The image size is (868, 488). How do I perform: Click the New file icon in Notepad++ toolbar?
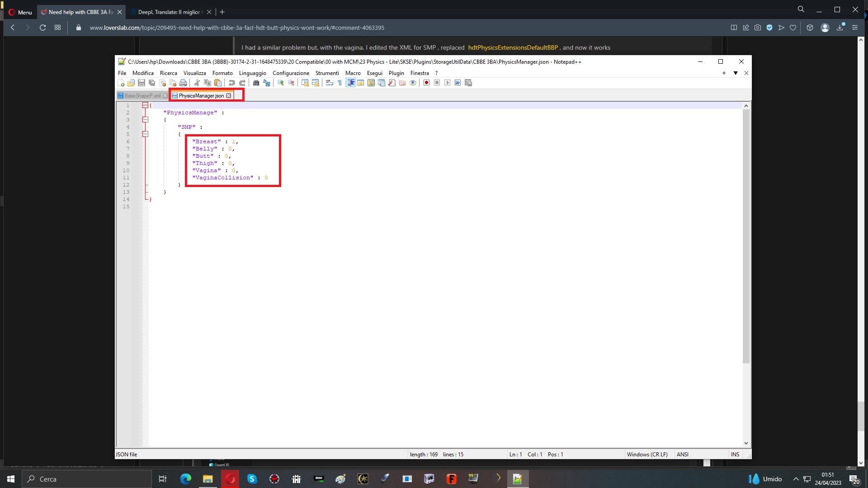121,83
